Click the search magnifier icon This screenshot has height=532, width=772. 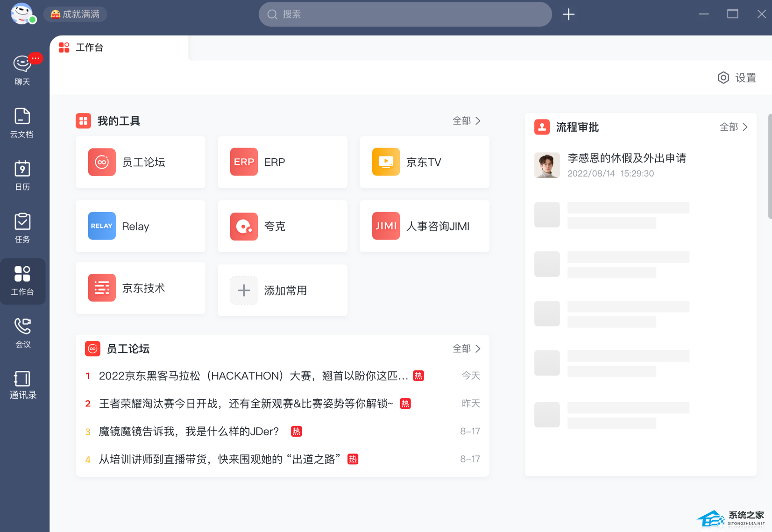click(272, 14)
